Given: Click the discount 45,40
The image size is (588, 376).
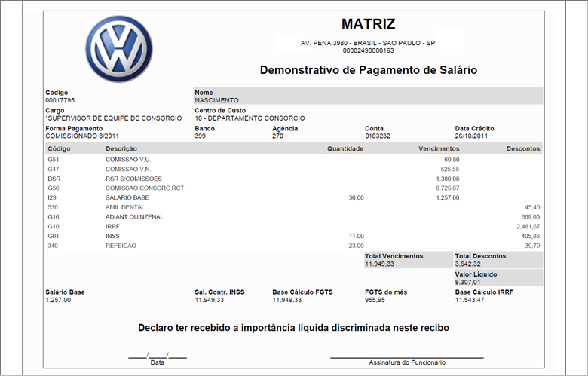Looking at the screenshot, I should pyautogui.click(x=532, y=207).
